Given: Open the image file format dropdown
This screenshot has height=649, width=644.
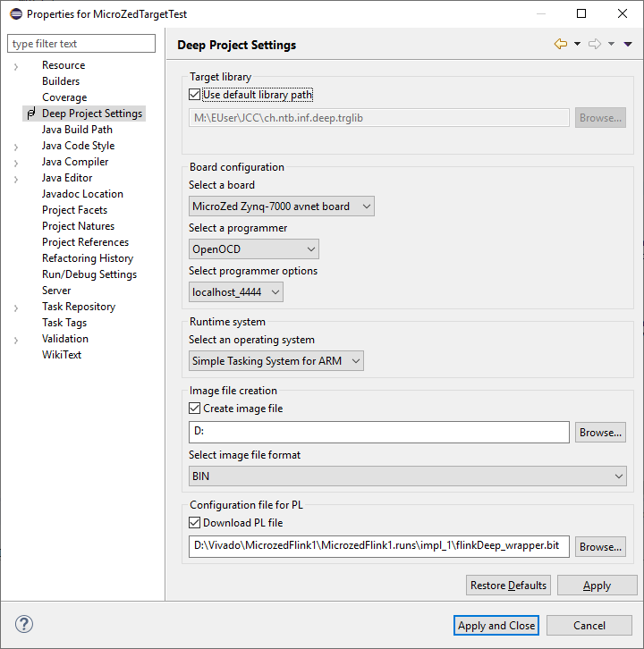Looking at the screenshot, I should [407, 476].
